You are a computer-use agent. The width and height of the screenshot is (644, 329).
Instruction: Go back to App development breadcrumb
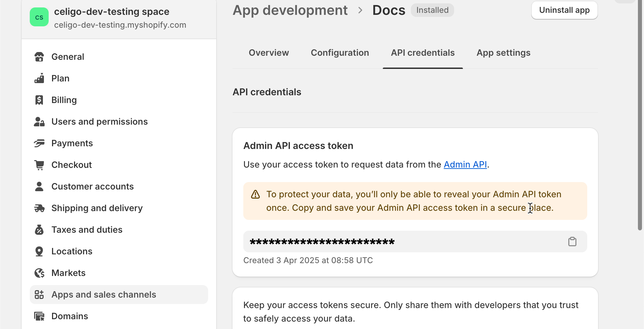coord(290,10)
